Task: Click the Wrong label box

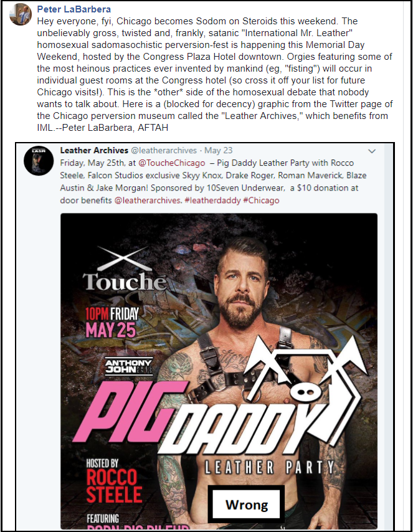Action: pos(247,505)
